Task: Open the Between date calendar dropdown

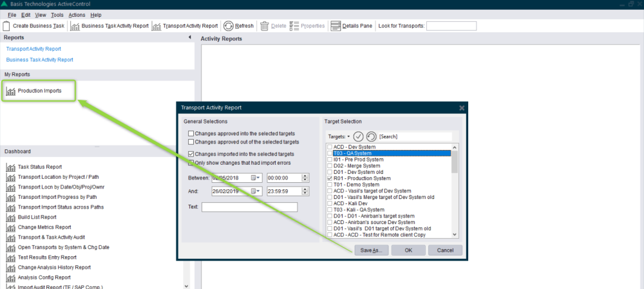Action: coord(256,178)
